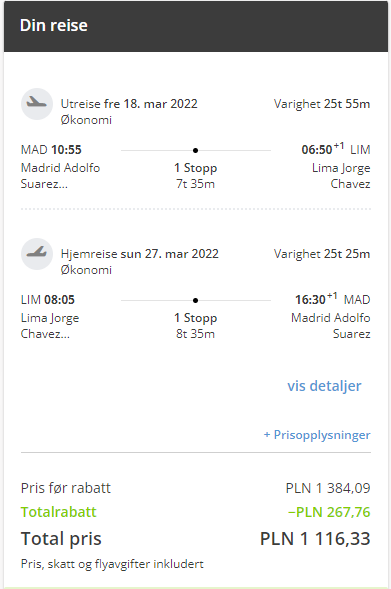This screenshot has width=391, height=589.
Task: Click the outbound flight stop dot marker
Action: click(195, 150)
